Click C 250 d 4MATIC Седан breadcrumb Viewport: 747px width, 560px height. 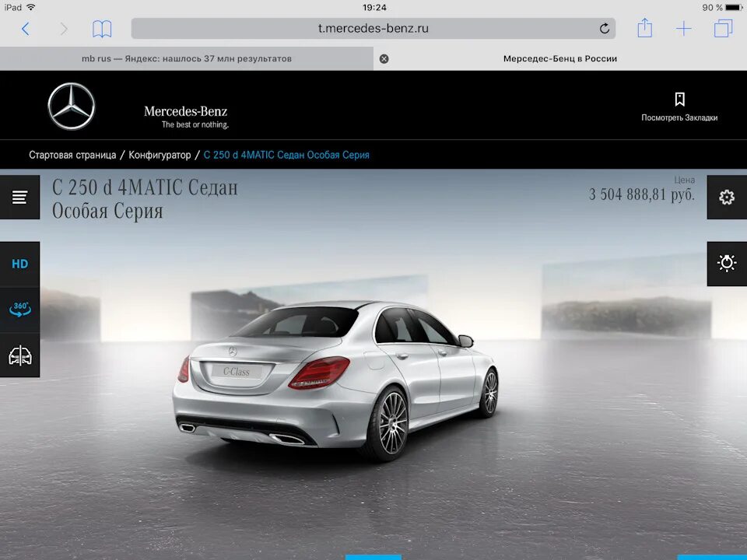point(286,155)
